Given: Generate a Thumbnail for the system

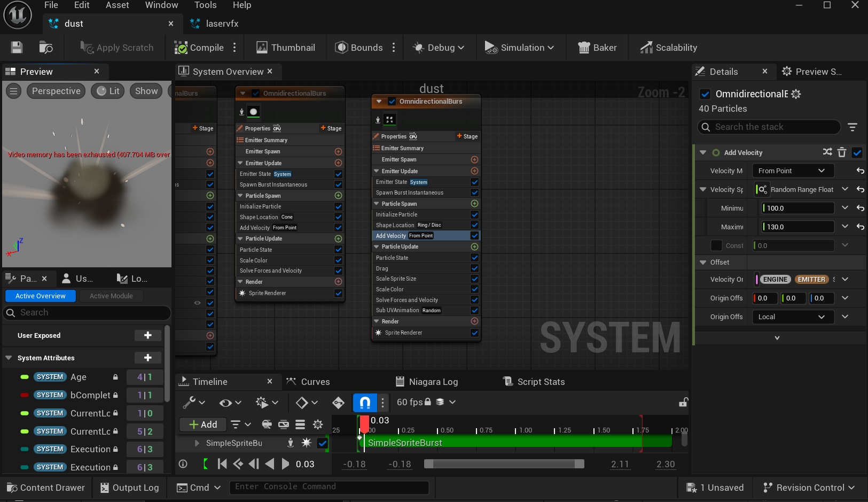Looking at the screenshot, I should pos(286,48).
